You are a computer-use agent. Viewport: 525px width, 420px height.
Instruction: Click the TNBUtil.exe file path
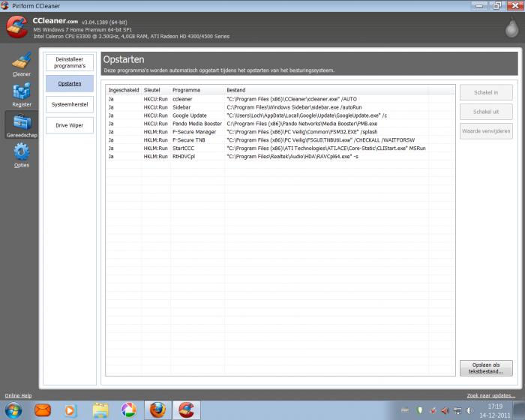coord(321,140)
